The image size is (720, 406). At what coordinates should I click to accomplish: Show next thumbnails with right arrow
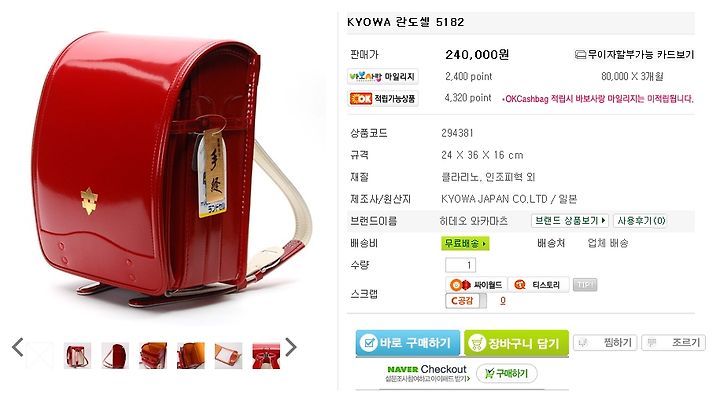click(x=291, y=347)
